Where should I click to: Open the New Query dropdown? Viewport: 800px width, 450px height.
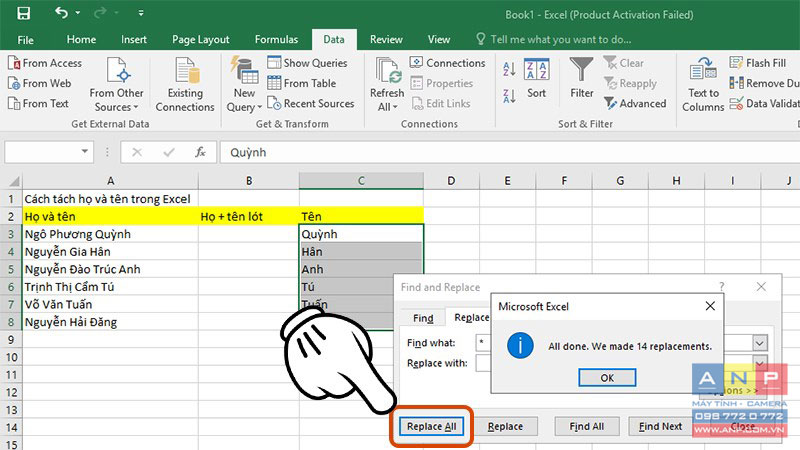coord(244,85)
